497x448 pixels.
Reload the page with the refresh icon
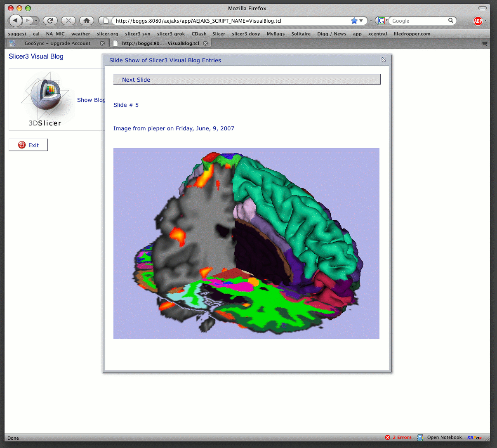click(50, 21)
